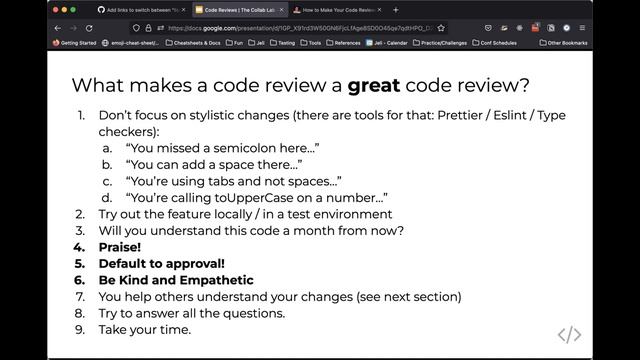Click the gear-shaped extension icon
Screen dimensions: 640x360
[520, 28]
